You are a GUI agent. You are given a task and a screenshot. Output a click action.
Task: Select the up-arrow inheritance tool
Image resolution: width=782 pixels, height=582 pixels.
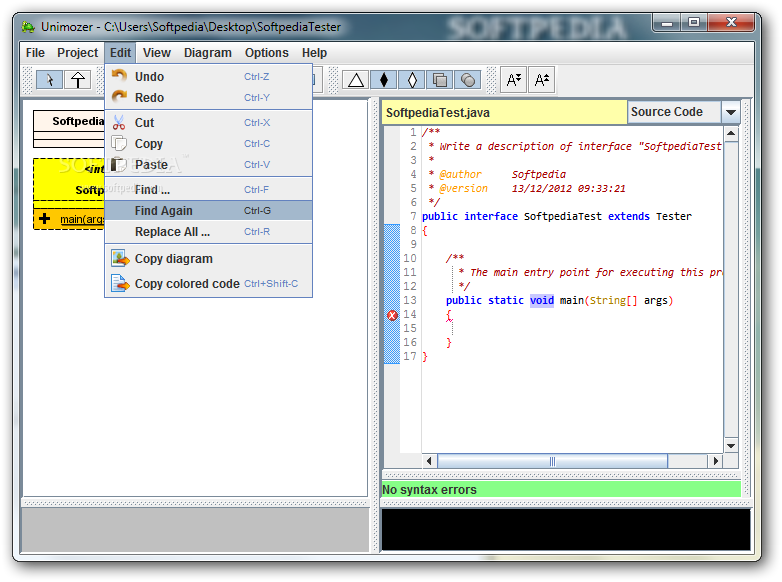pos(78,80)
